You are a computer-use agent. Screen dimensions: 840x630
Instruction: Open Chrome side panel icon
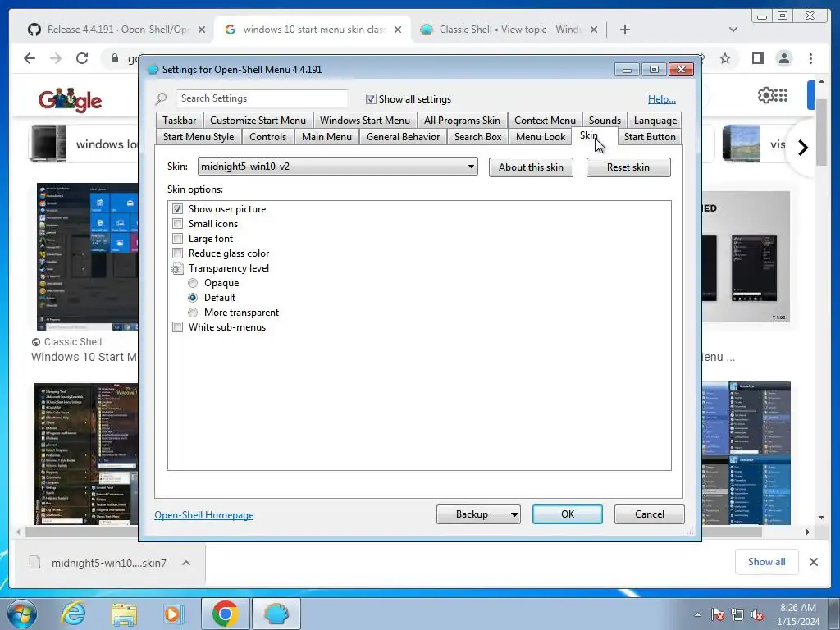pyautogui.click(x=757, y=58)
